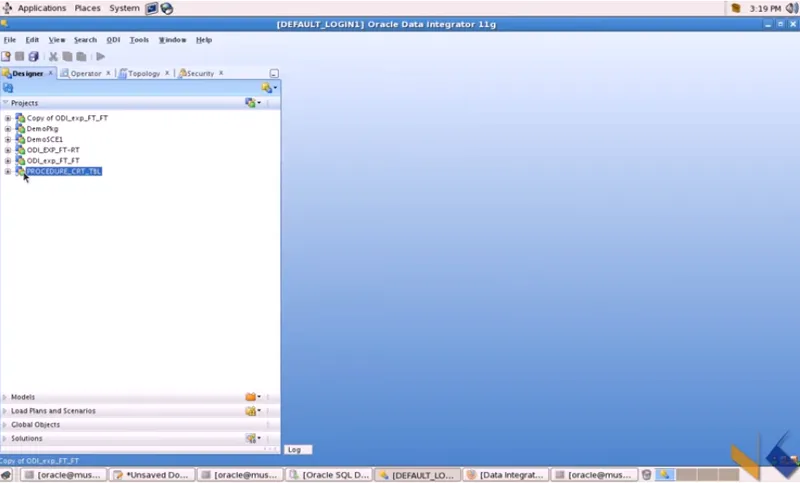Expand the Copy of ODI_exp_FT_FT project
The width and height of the screenshot is (800, 483).
pyautogui.click(x=8, y=118)
